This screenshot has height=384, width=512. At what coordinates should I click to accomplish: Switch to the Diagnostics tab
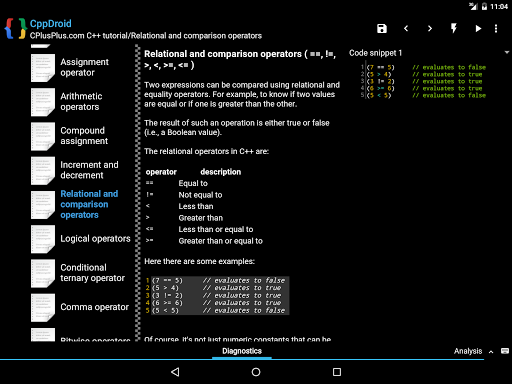(x=242, y=351)
